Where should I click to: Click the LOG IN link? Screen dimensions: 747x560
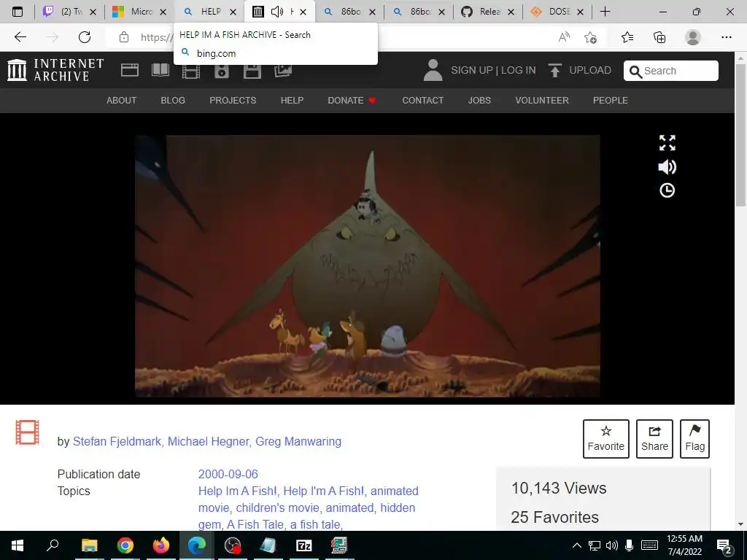tap(519, 71)
